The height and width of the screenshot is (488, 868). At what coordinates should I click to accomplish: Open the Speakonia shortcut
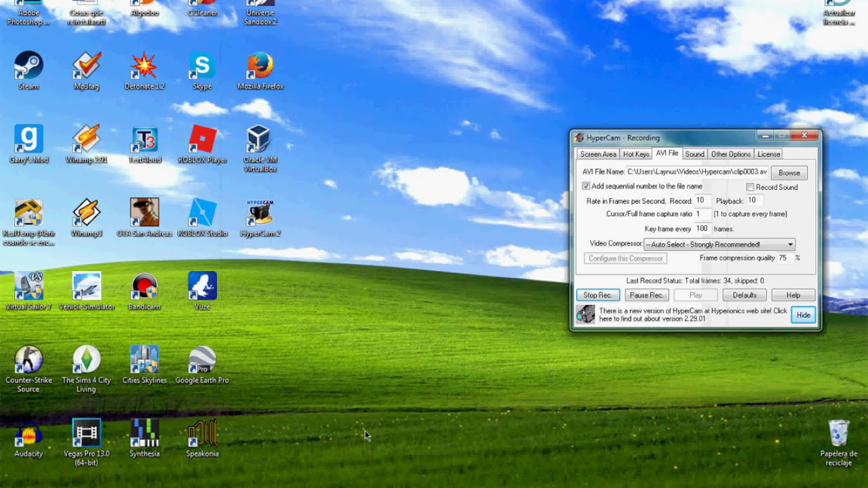point(202,438)
